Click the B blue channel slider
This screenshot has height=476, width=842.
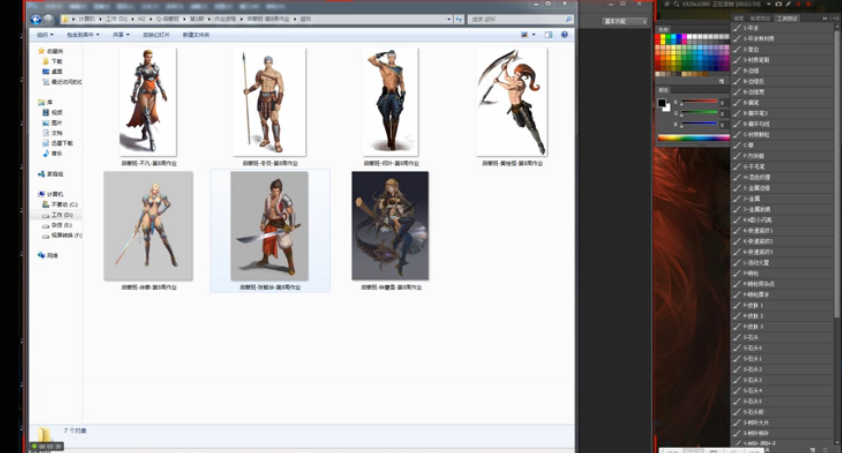(x=699, y=124)
